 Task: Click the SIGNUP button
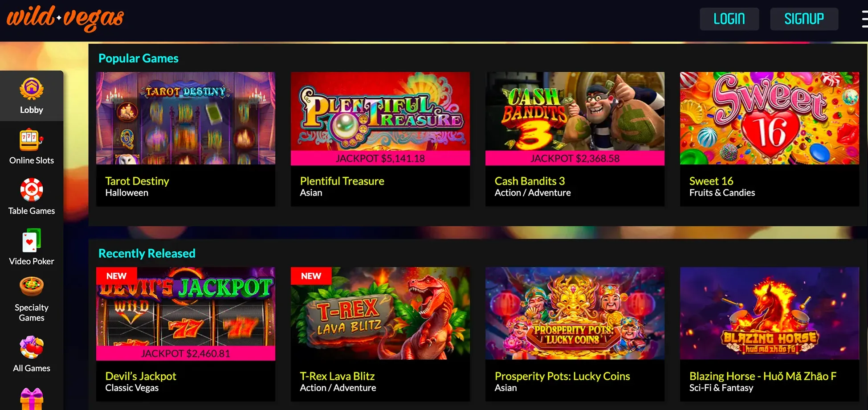click(804, 19)
